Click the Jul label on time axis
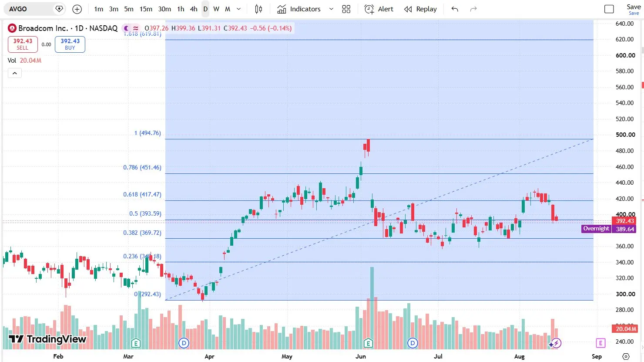 pyautogui.click(x=438, y=356)
